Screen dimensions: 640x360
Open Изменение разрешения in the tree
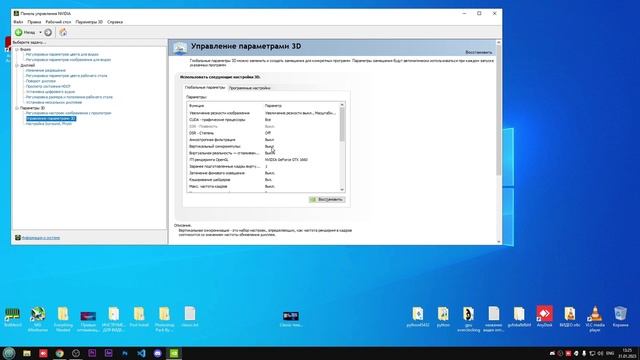coord(46,70)
